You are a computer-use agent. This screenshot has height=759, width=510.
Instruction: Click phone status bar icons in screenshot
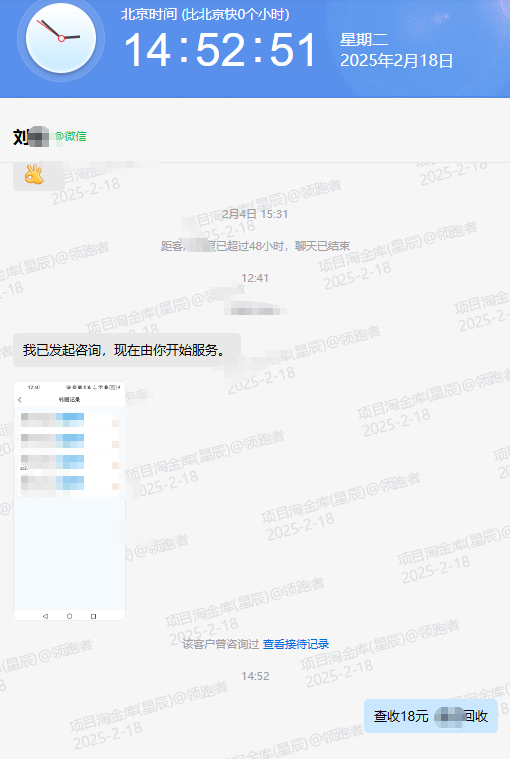point(93,387)
